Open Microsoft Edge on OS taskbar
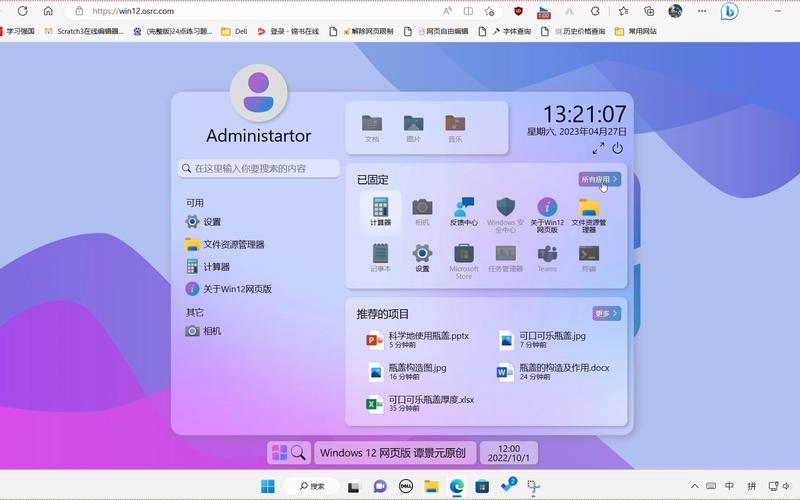This screenshot has width=800, height=500. tap(457, 486)
